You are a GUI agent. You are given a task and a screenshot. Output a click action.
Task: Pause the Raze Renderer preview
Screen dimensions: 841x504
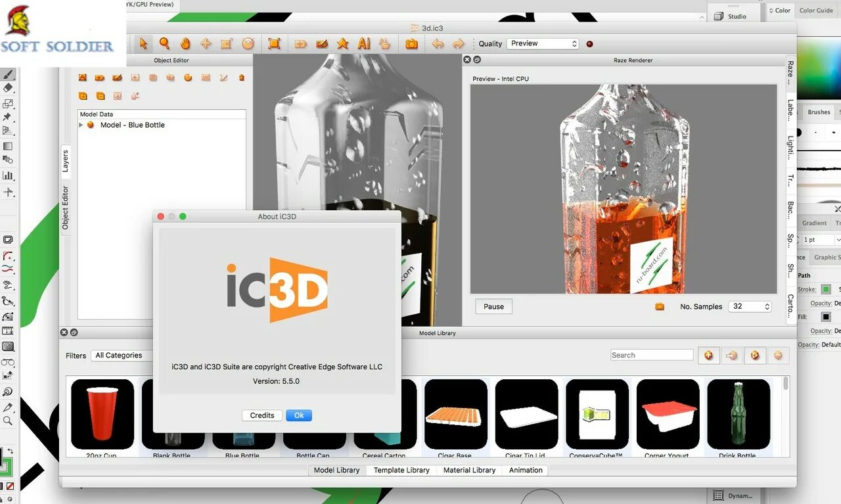[x=493, y=306]
